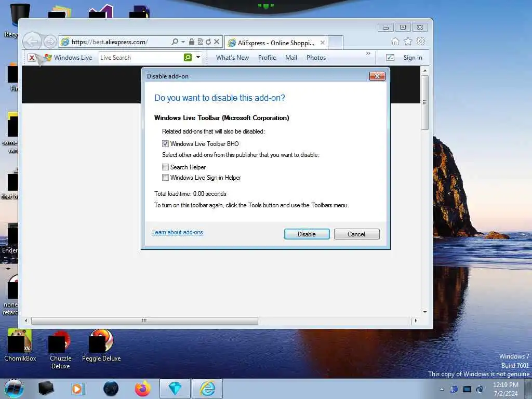Open Peggle Deluxe desktop shortcut
Image resolution: width=532 pixels, height=399 pixels.
pos(101,345)
